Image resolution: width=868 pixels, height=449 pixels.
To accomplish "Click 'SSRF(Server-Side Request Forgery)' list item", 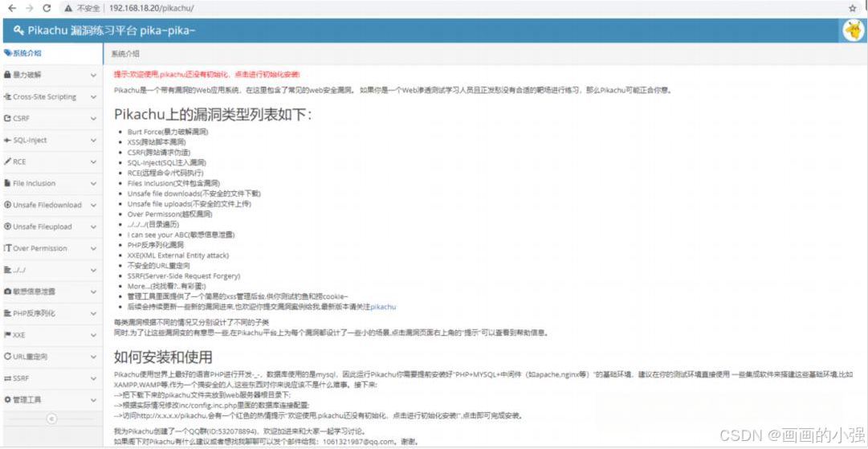I will [x=184, y=276].
